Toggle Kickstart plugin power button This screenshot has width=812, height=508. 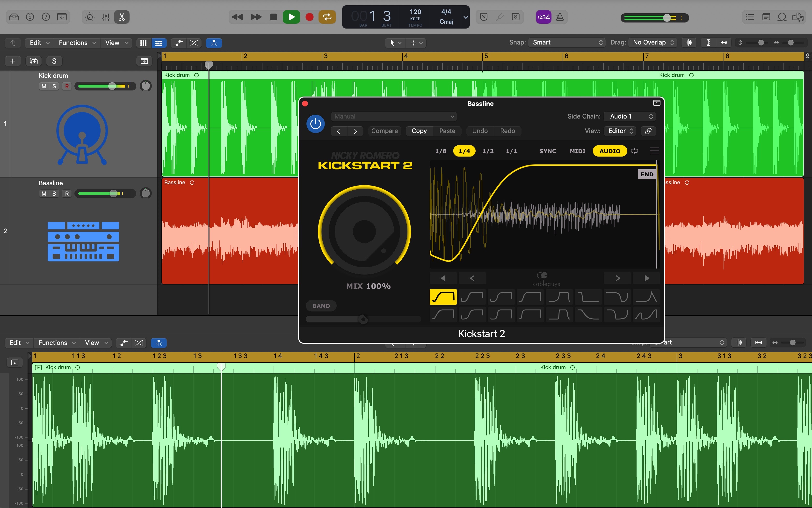[315, 124]
